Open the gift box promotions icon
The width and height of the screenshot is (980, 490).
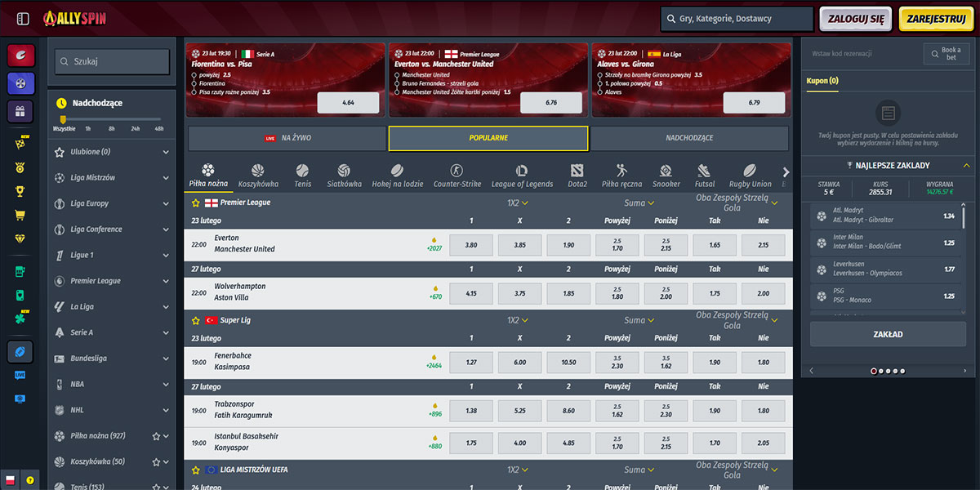21,111
